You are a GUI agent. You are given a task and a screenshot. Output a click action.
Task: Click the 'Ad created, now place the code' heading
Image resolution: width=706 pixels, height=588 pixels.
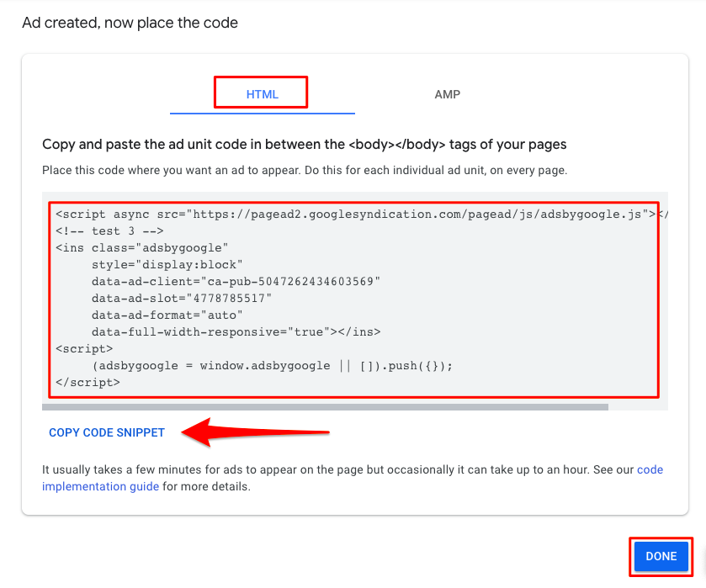pyautogui.click(x=130, y=23)
